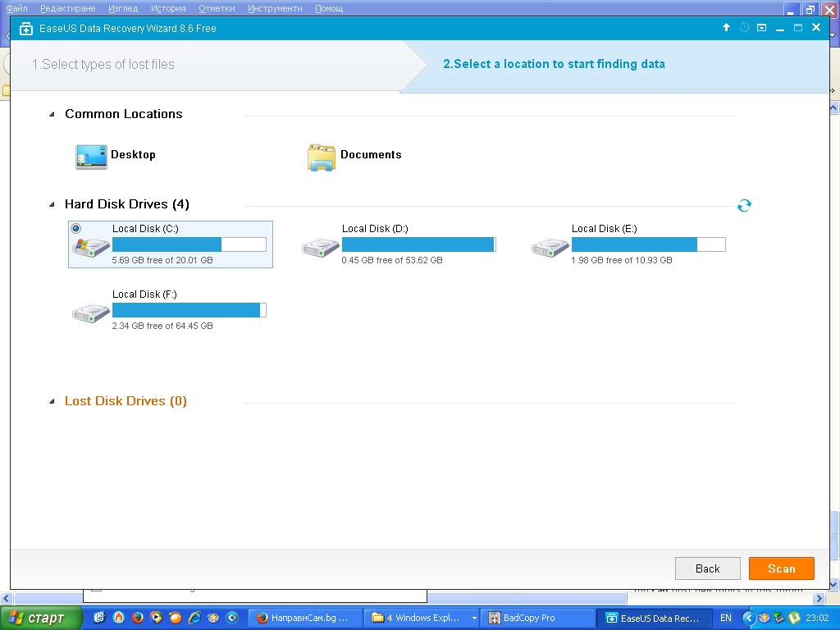Image resolution: width=840 pixels, height=630 pixels.
Task: Collapse the Common Locations section
Action: click(52, 114)
